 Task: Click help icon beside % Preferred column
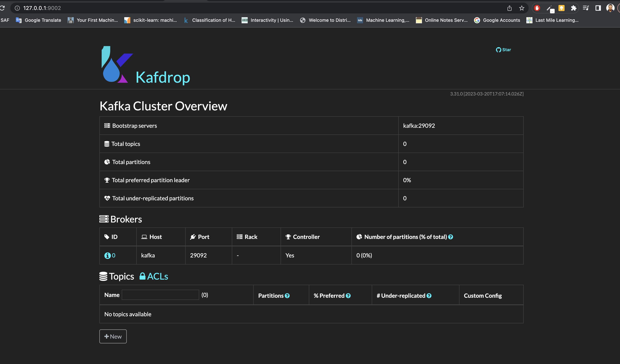pyautogui.click(x=348, y=296)
